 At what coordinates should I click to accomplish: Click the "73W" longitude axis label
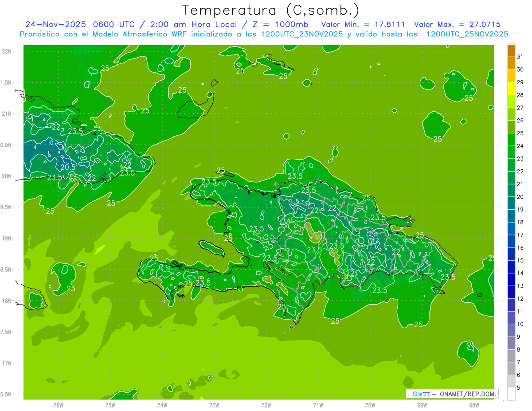click(214, 405)
